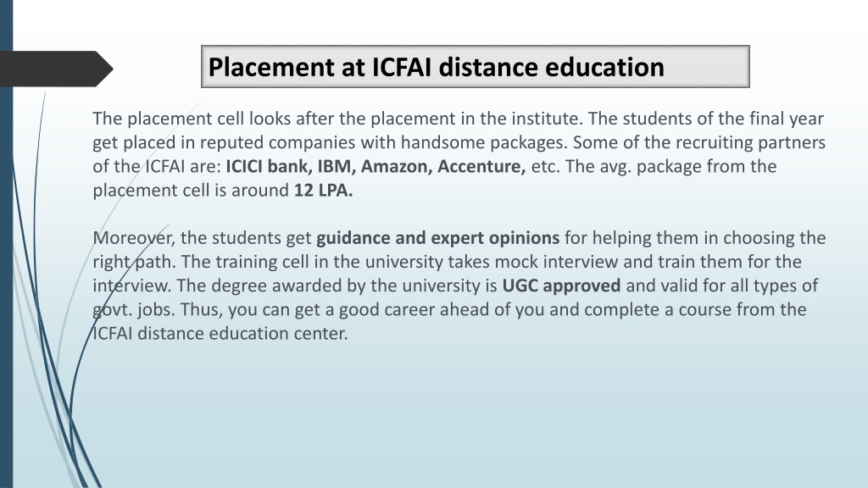Click the dark arrow shape beside the title
The image size is (868, 488).
pyautogui.click(x=55, y=69)
